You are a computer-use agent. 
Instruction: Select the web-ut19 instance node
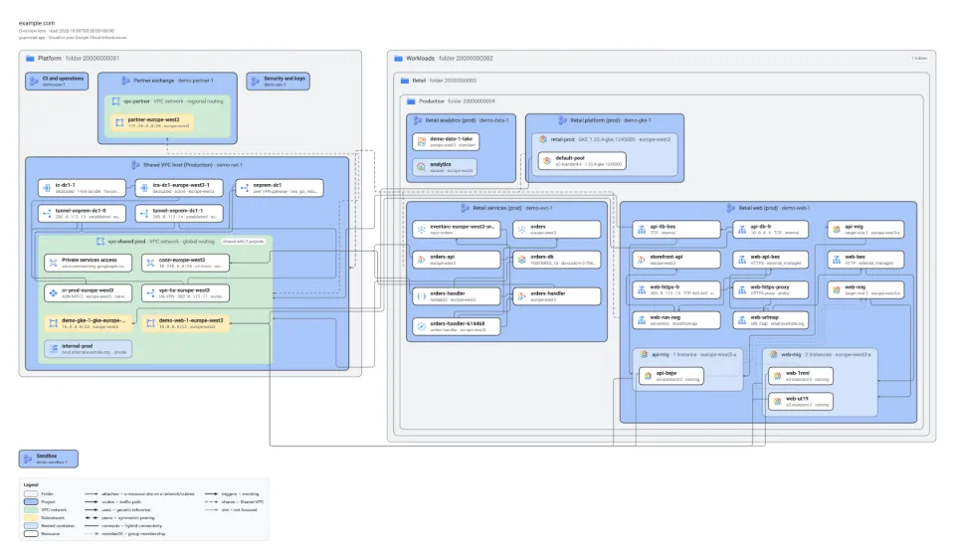(x=801, y=402)
